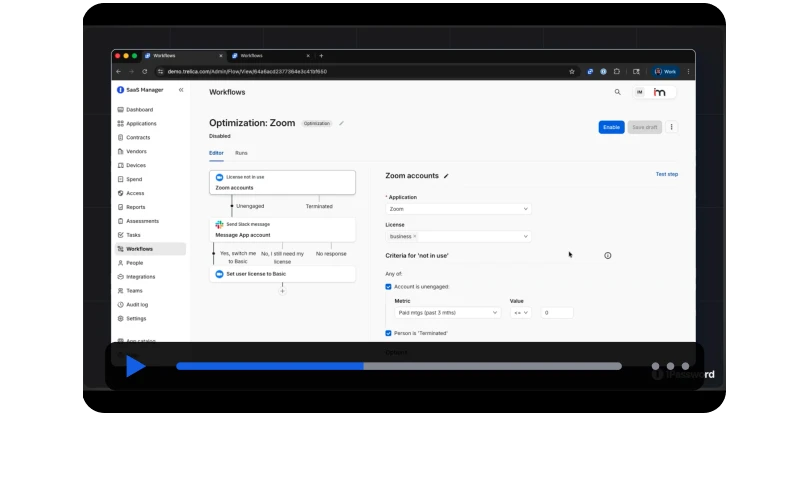
Task: Open the License dropdown
Action: [x=458, y=237]
